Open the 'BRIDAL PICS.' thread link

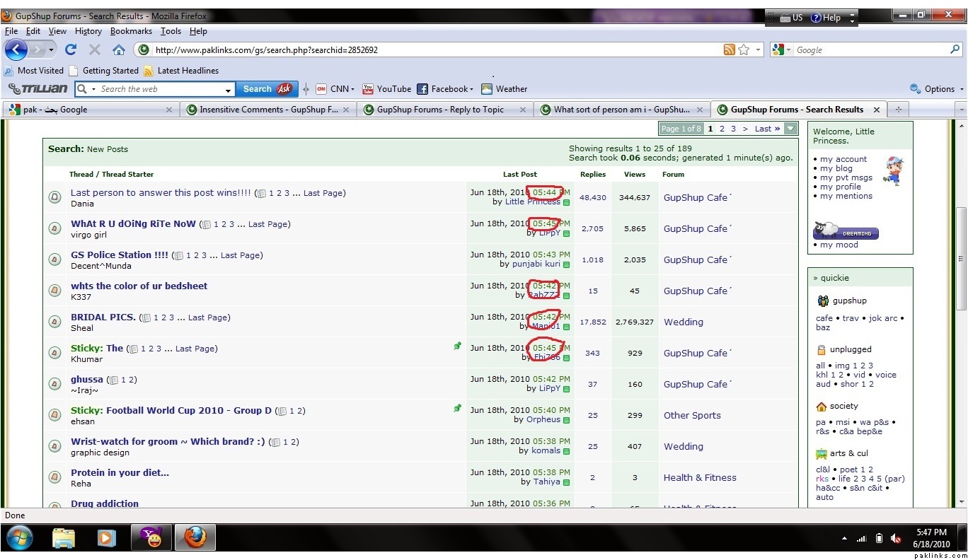click(103, 317)
